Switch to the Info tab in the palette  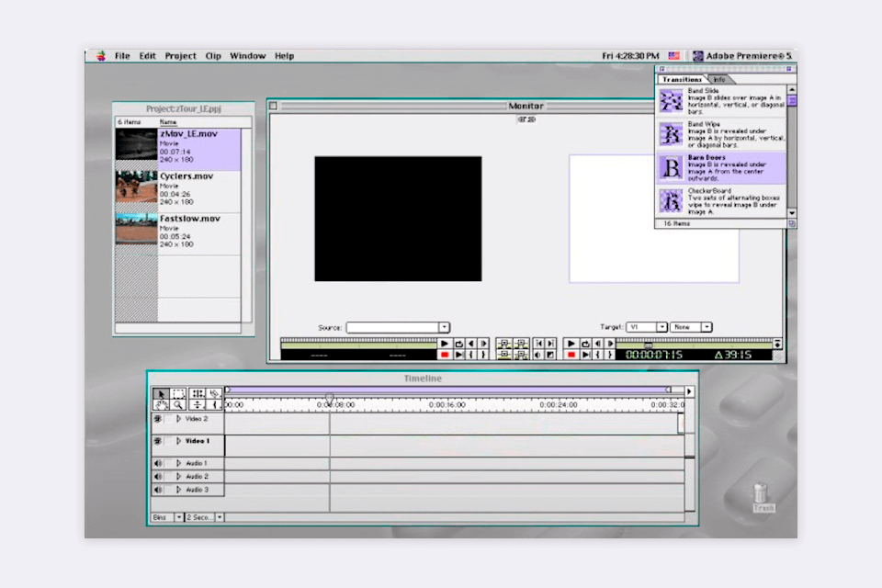(719, 79)
